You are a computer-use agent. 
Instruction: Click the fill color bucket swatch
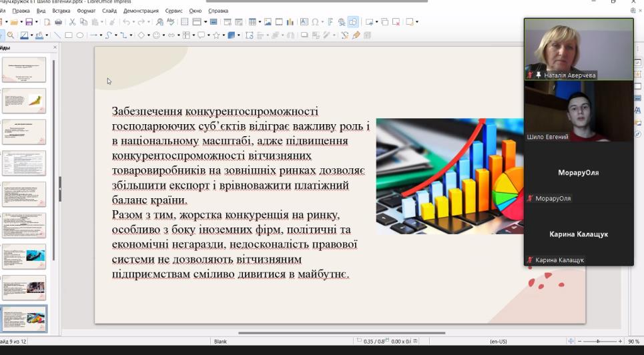[39, 35]
